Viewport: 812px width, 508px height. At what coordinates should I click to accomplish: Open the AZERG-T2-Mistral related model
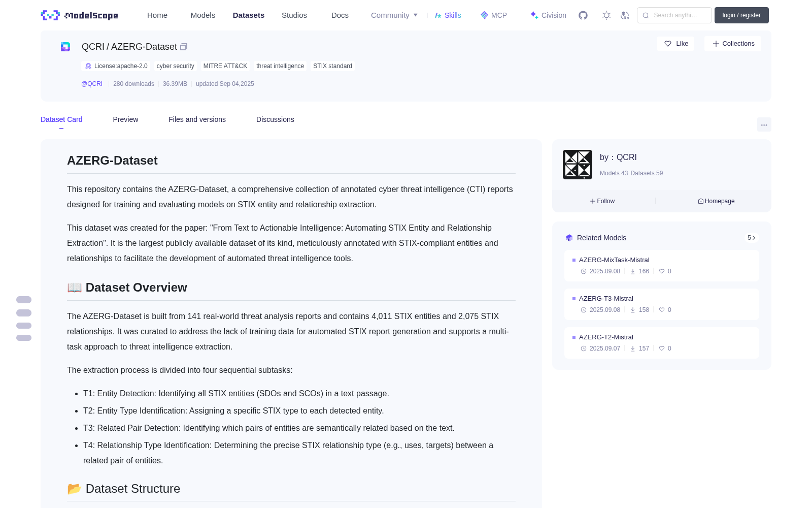pyautogui.click(x=662, y=343)
